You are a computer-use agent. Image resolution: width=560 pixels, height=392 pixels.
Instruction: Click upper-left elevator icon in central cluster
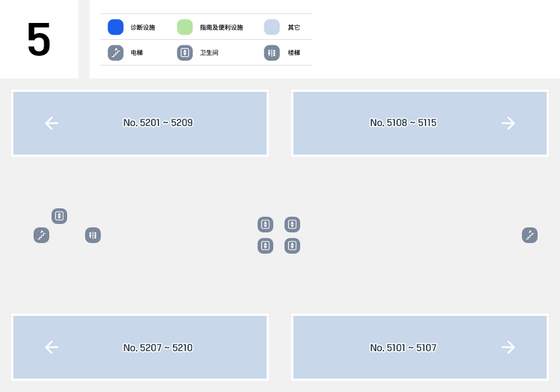(x=265, y=225)
